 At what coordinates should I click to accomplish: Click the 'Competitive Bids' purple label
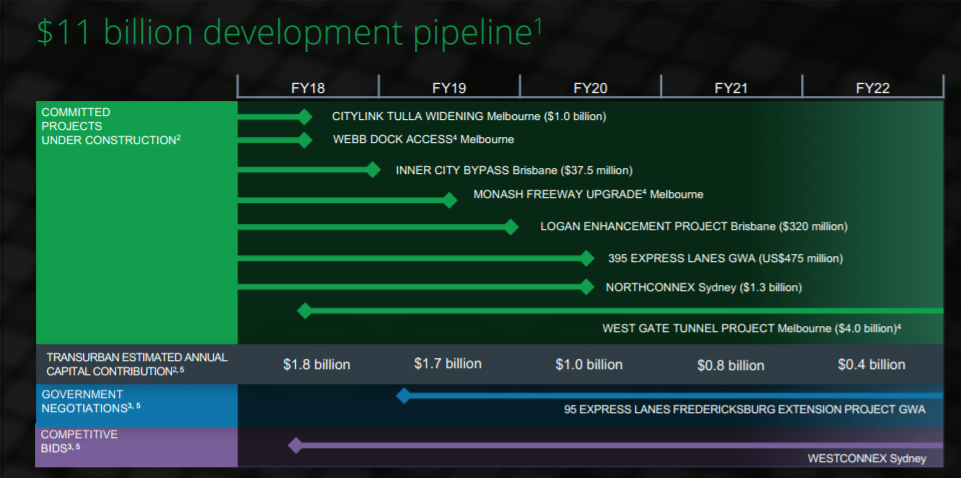[79, 441]
